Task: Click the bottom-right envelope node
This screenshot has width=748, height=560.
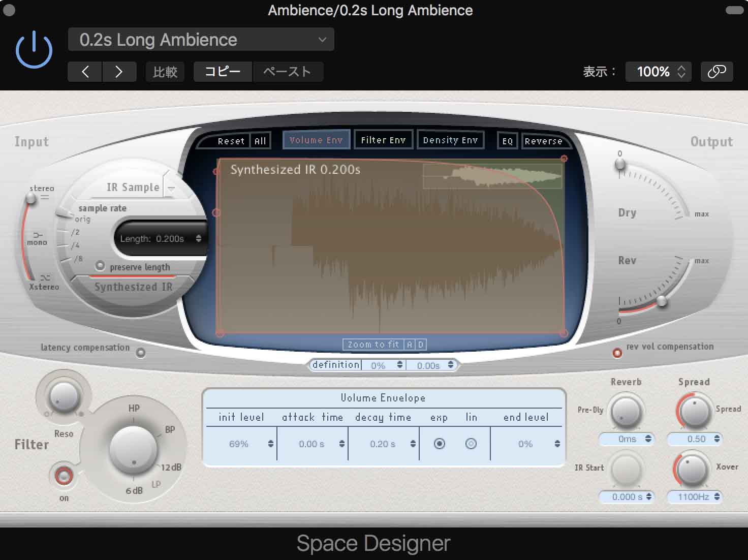Action: pyautogui.click(x=564, y=333)
